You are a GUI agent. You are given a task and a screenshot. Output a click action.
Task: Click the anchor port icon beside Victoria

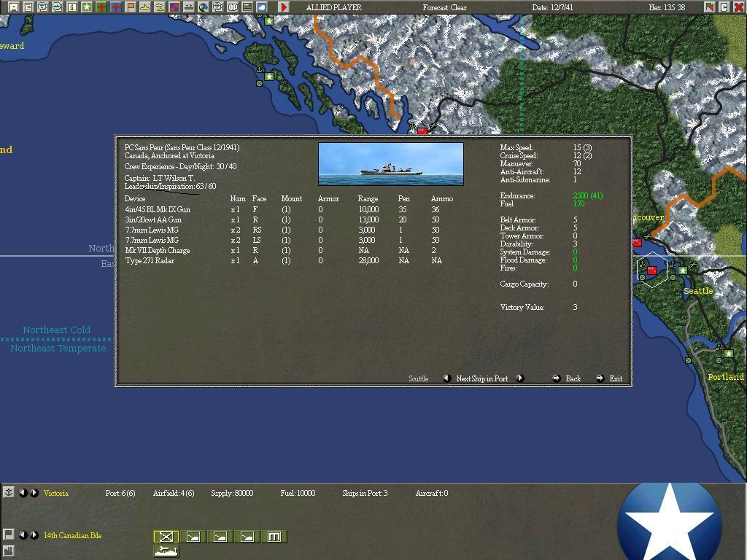(x=8, y=492)
